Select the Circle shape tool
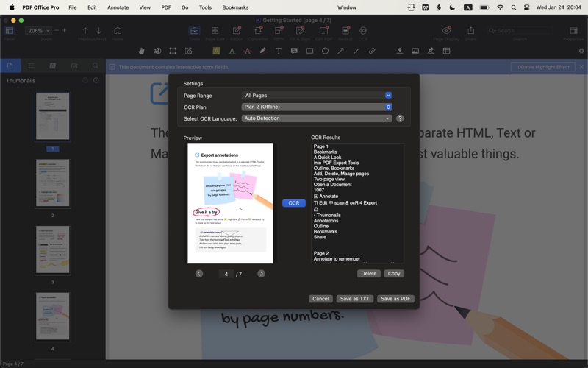The image size is (588, 368). pos(325,51)
